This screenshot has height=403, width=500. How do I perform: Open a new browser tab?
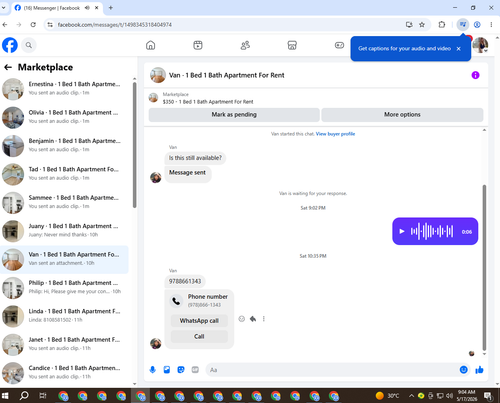111,8
